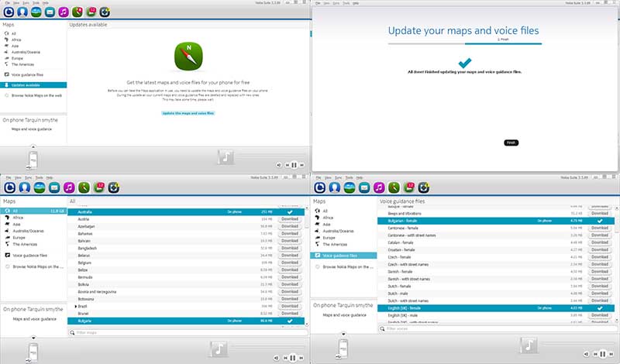Select The Americas in Voice guidance window sidebar
The height and width of the screenshot is (364, 620).
[335, 244]
